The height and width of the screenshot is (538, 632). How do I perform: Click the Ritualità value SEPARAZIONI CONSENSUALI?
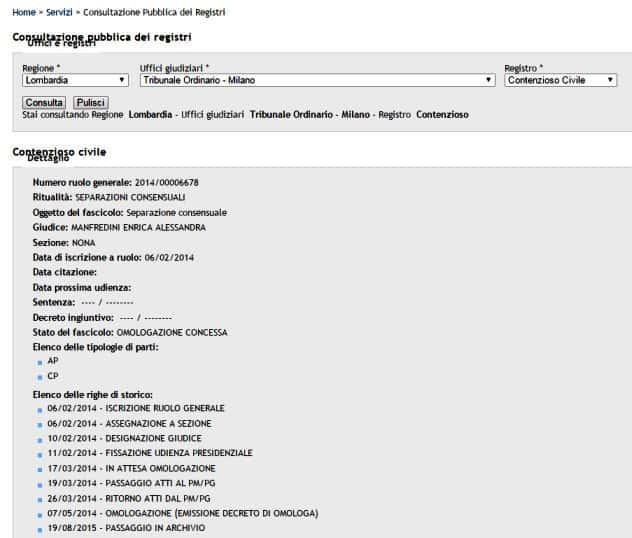pos(130,197)
